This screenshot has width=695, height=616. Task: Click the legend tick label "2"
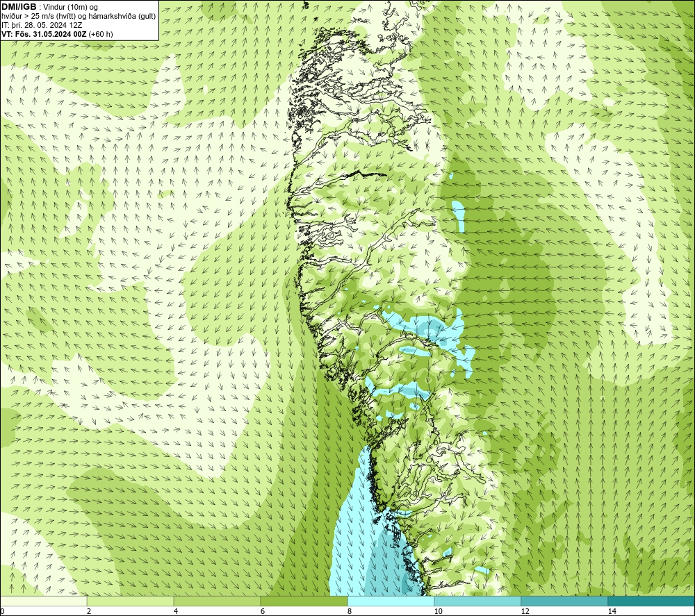(89, 611)
